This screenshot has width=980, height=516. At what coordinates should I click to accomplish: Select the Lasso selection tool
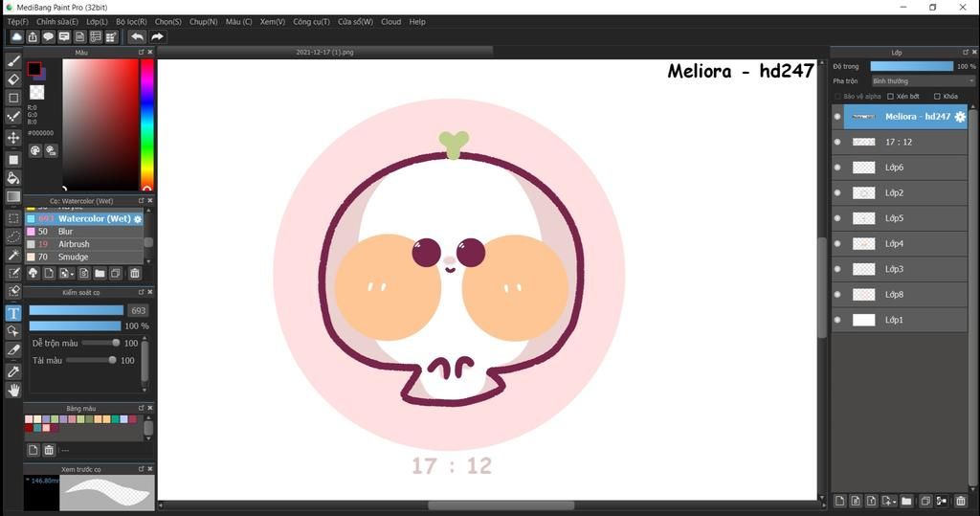coord(13,236)
